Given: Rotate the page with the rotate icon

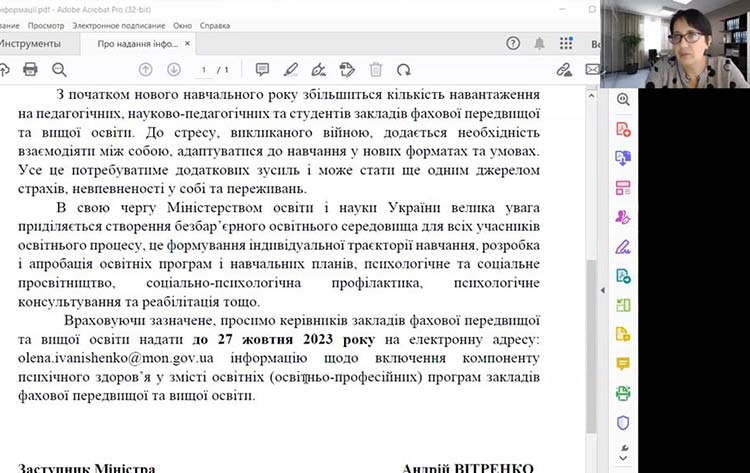Looking at the screenshot, I should pyautogui.click(x=404, y=69).
